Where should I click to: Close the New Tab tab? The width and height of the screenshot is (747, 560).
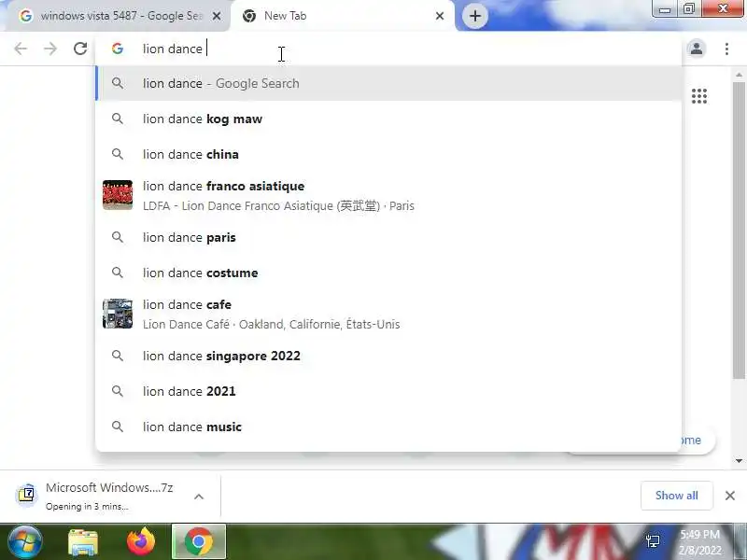[440, 16]
